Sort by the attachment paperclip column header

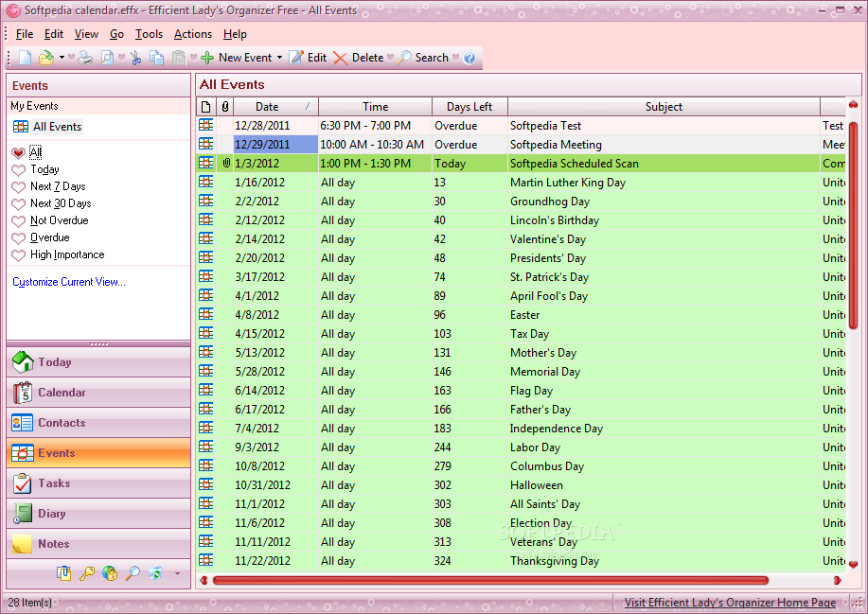(224, 107)
